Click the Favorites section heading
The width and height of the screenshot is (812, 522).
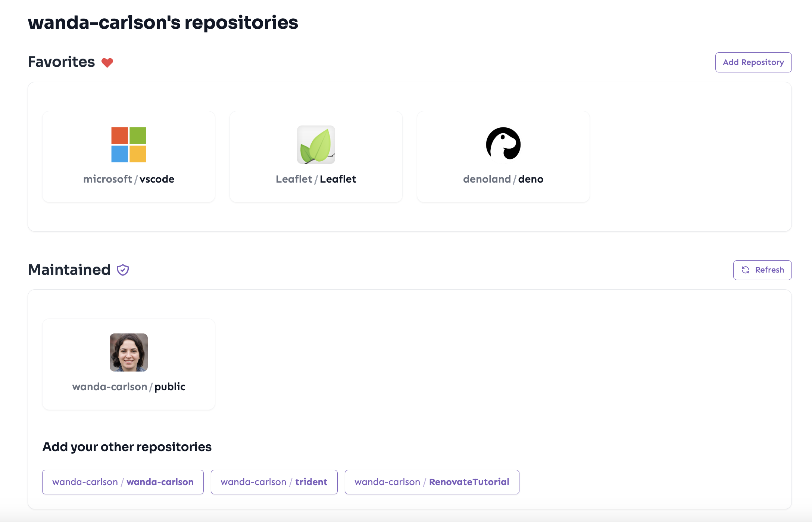point(62,62)
